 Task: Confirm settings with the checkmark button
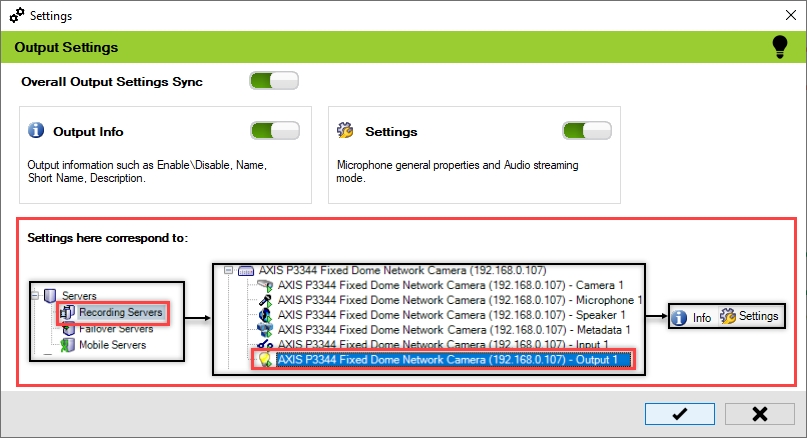pyautogui.click(x=679, y=414)
